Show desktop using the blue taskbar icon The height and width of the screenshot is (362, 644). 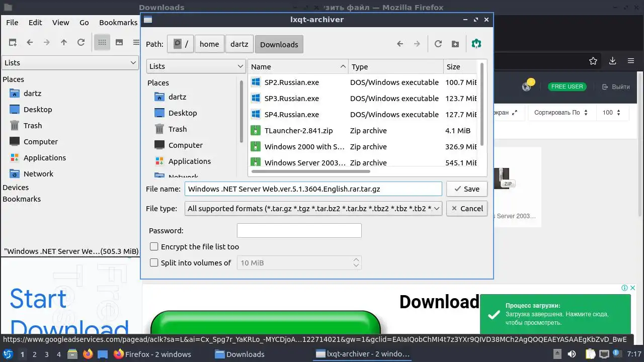[103, 354]
